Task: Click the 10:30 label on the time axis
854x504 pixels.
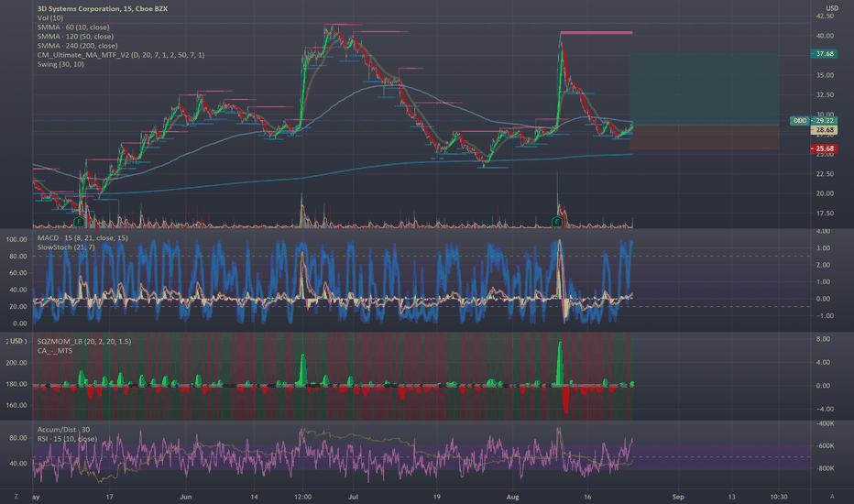Action: click(779, 497)
